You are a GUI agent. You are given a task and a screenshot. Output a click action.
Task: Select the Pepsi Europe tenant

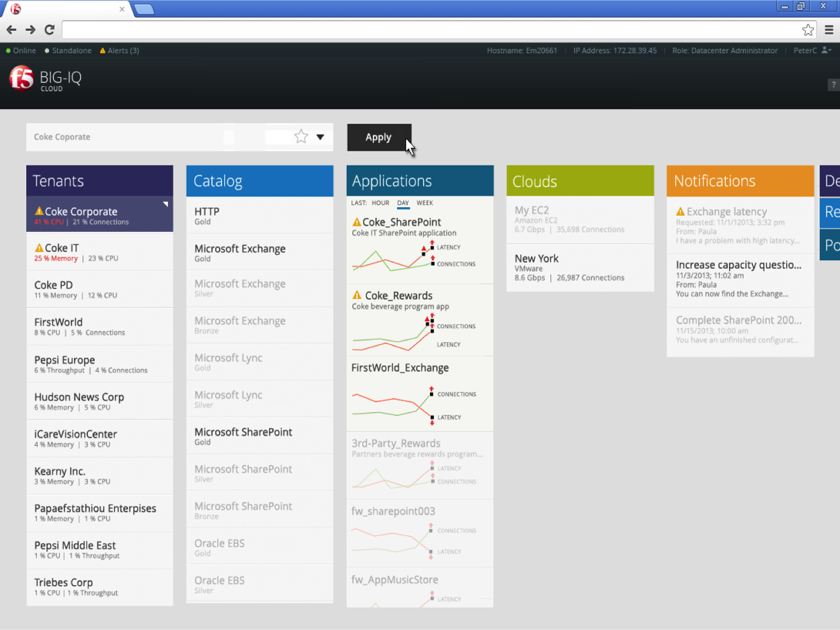point(99,364)
